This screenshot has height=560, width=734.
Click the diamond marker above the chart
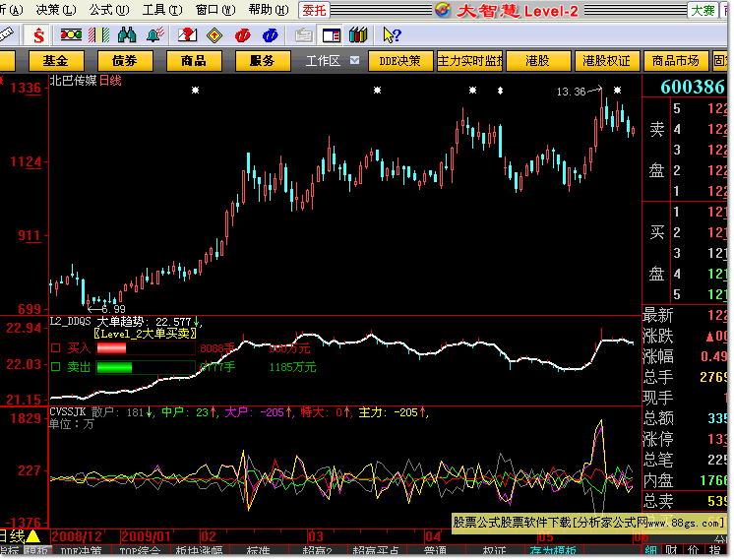pos(501,91)
